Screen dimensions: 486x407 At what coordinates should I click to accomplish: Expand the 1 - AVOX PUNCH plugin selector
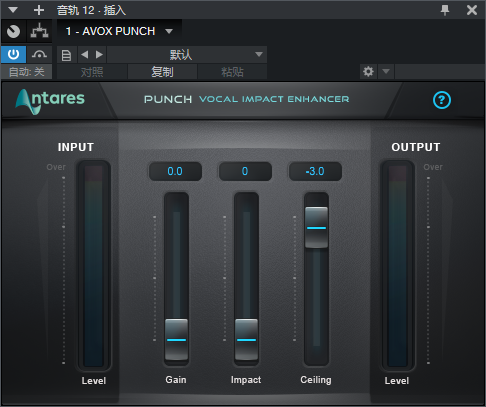(x=119, y=31)
